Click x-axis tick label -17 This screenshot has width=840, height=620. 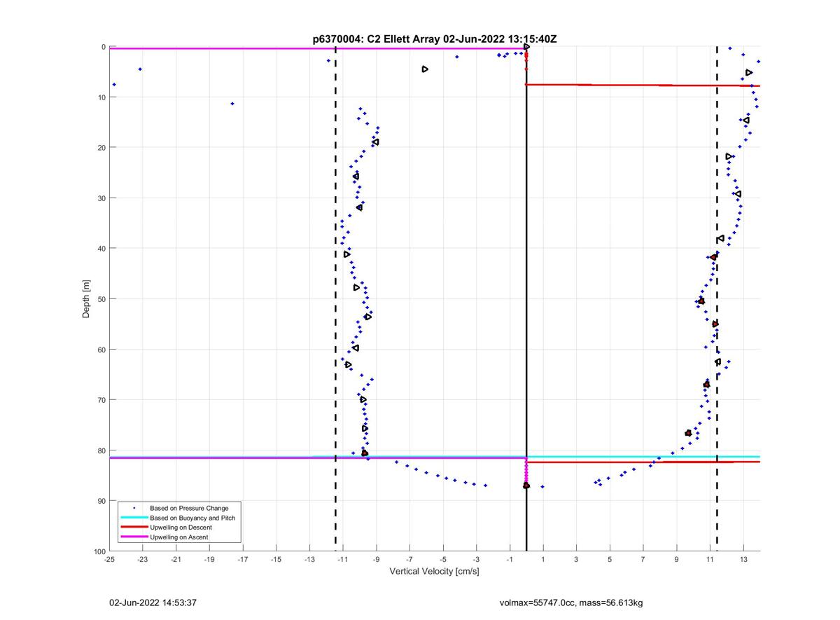(243, 559)
